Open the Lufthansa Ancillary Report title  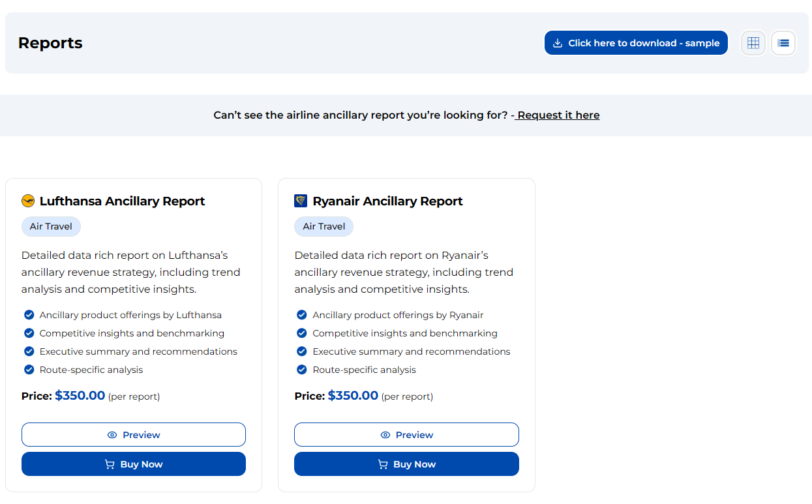122,201
